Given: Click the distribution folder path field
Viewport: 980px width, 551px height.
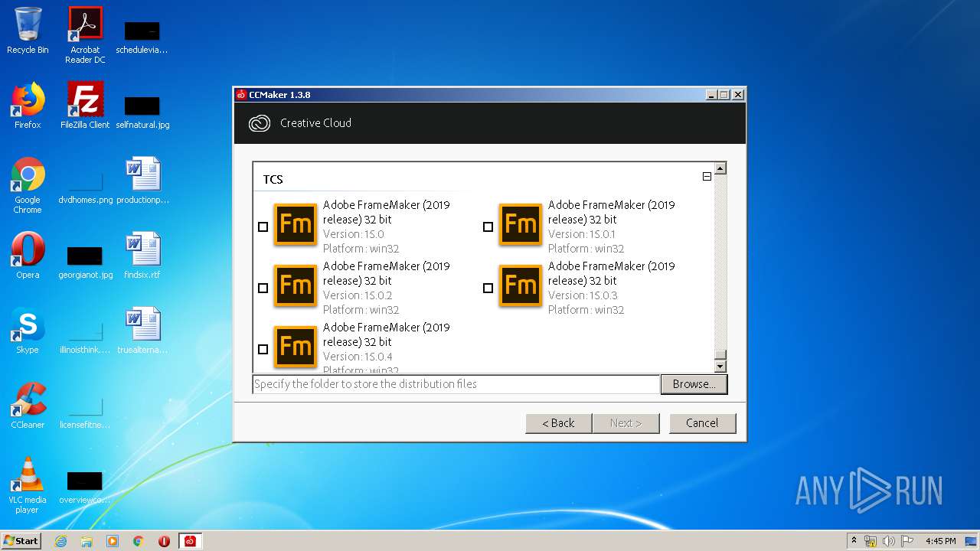Looking at the screenshot, I should [x=456, y=384].
